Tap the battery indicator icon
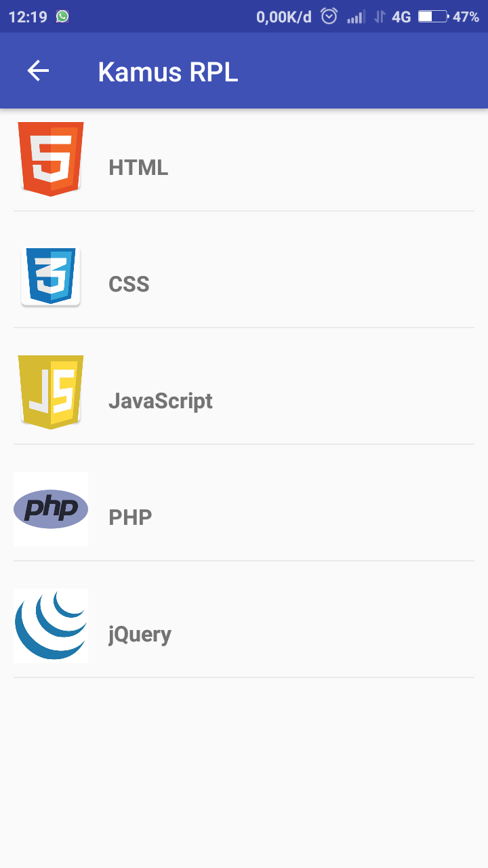Screen dimensions: 488x868 coord(432,17)
